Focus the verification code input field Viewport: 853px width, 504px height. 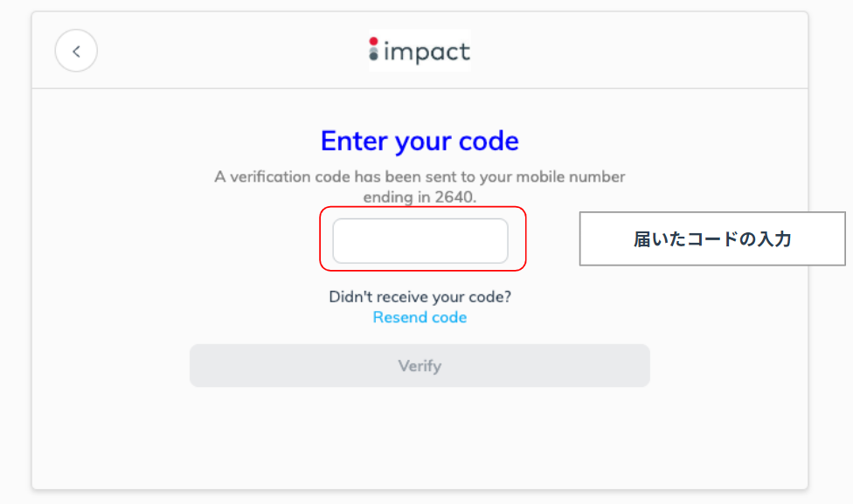pyautogui.click(x=420, y=241)
